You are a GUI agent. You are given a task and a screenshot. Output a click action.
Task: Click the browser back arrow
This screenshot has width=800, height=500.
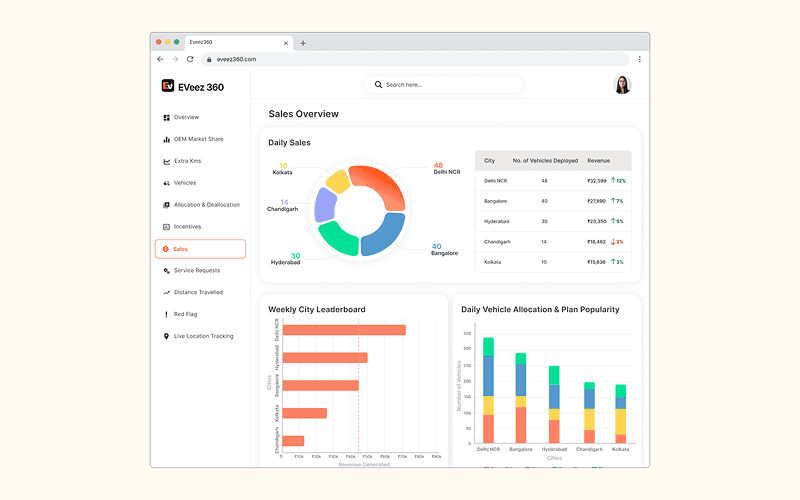point(160,59)
